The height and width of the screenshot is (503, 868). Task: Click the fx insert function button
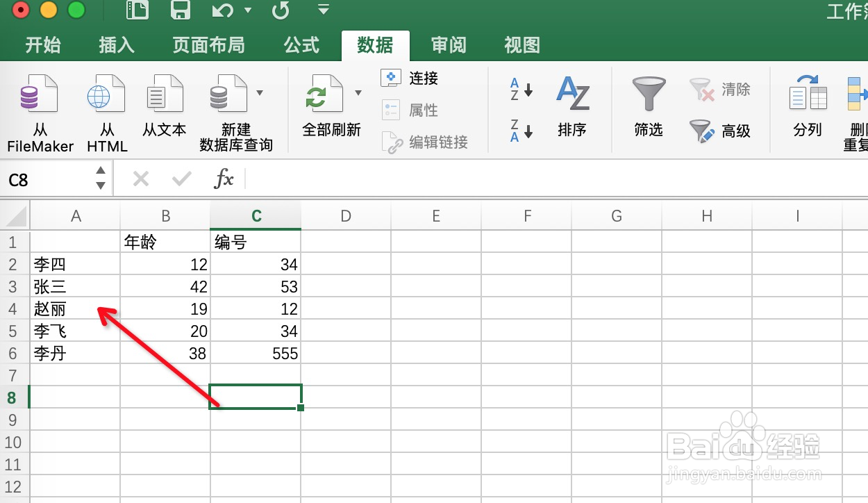pos(225,179)
